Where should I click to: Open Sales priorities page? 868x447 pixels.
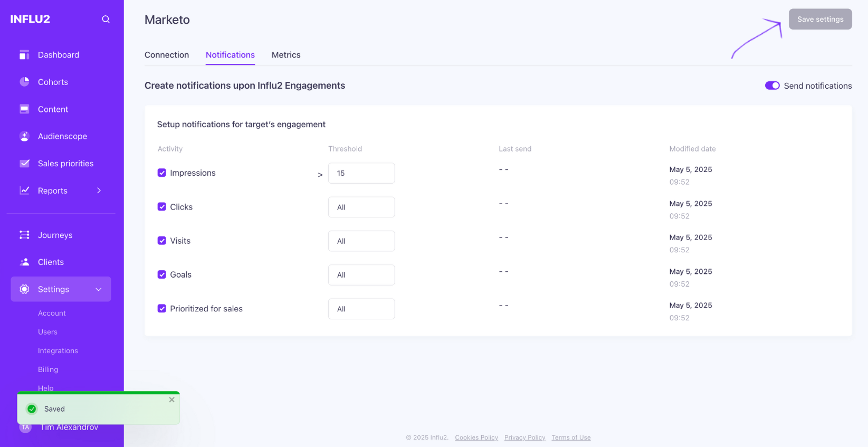click(65, 164)
